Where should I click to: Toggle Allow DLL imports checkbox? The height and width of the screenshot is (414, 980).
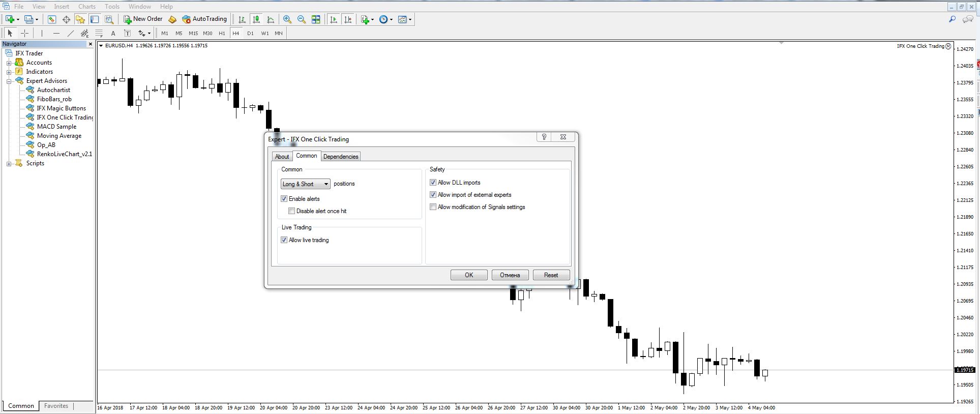(433, 183)
